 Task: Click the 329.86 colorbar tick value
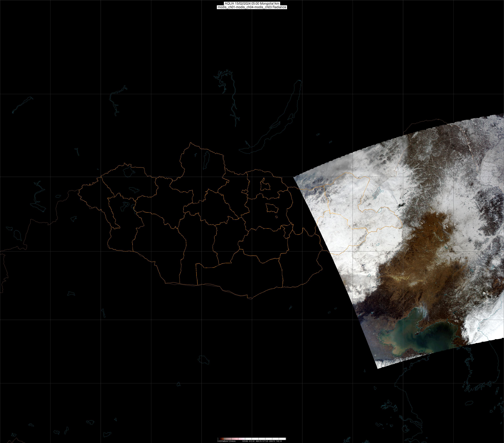[x=245, y=441]
